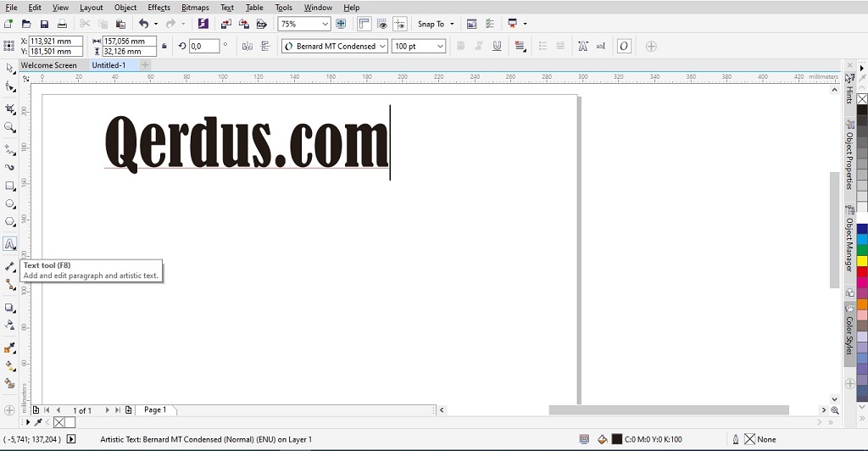The image size is (868, 451).
Task: Mirror text vertically
Action: (265, 47)
